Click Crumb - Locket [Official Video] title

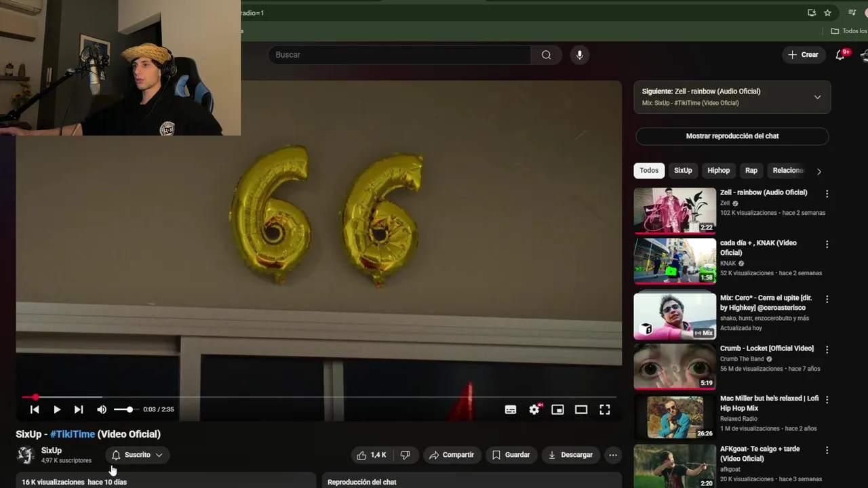(x=767, y=348)
